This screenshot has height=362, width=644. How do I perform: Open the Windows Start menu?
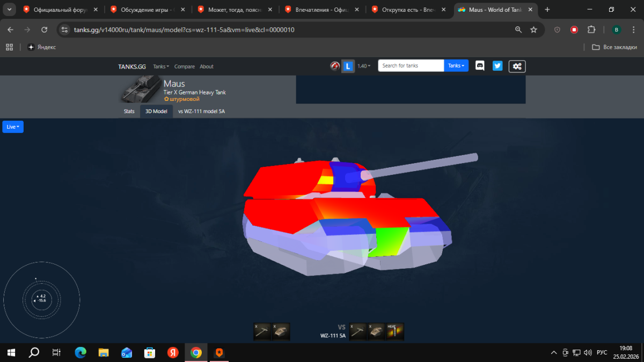pos(11,352)
